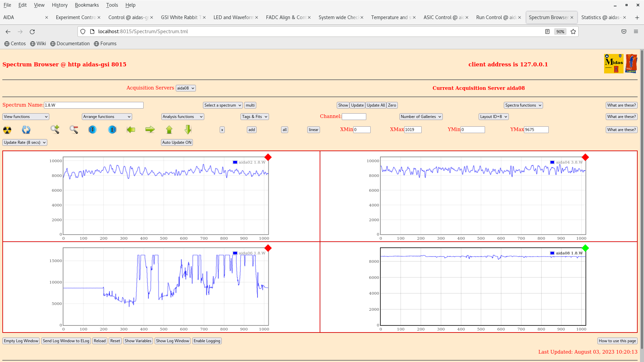Click the green up arrow icon
Screen dimensions: 644x362
tap(169, 129)
